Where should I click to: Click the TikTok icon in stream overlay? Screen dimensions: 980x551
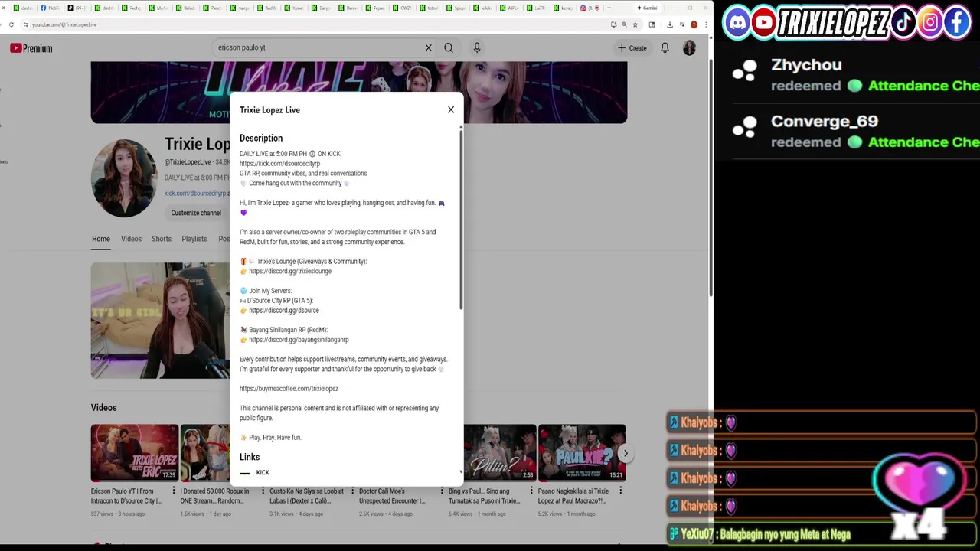(903, 23)
